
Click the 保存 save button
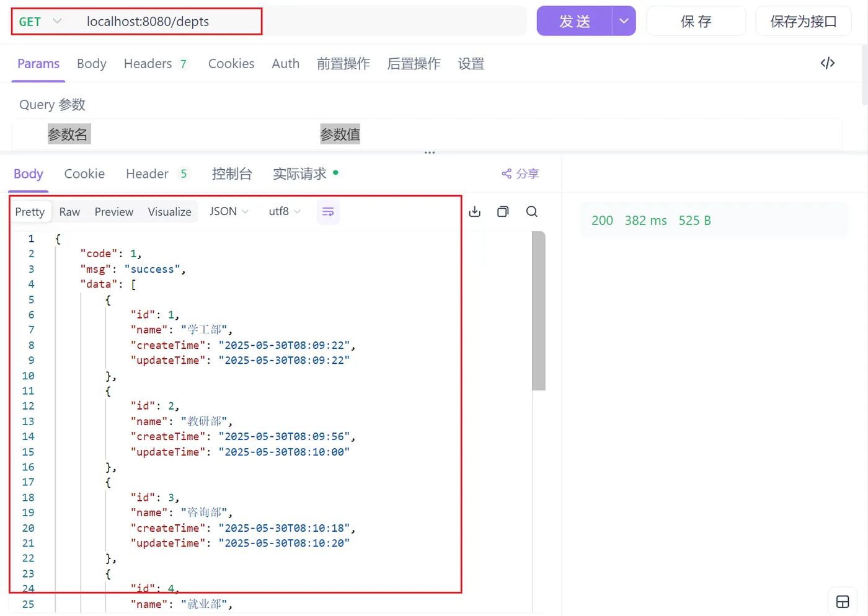pos(696,21)
